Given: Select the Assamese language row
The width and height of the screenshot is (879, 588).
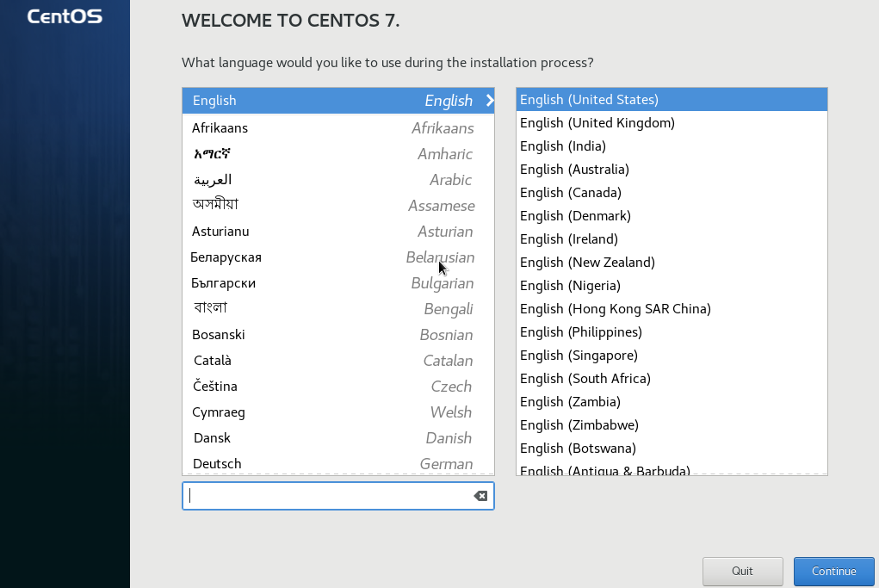Looking at the screenshot, I should (x=338, y=206).
